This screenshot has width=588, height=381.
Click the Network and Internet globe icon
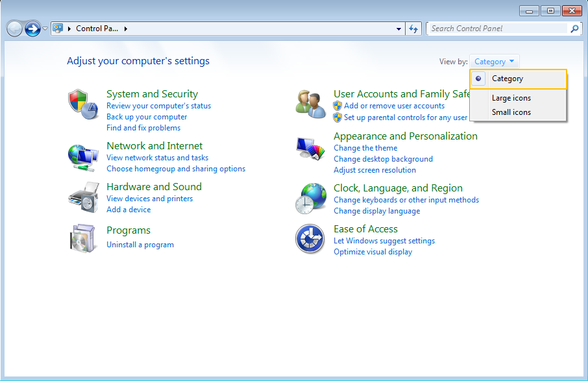[x=83, y=158]
